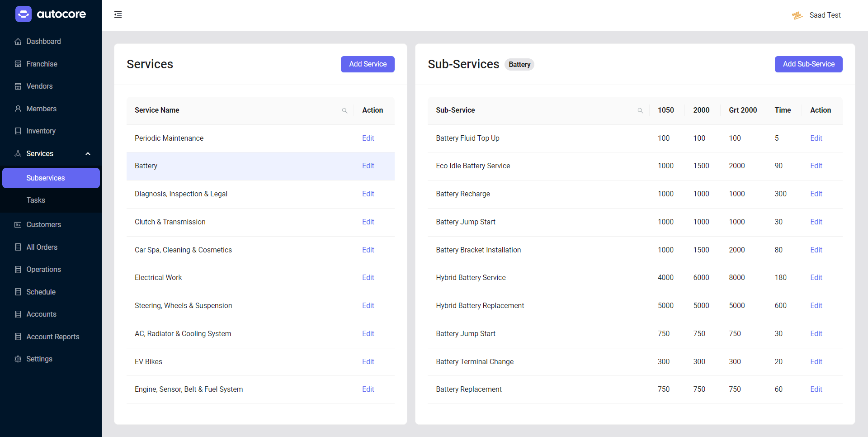Click the 1050 column header
The width and height of the screenshot is (868, 437).
(665, 110)
